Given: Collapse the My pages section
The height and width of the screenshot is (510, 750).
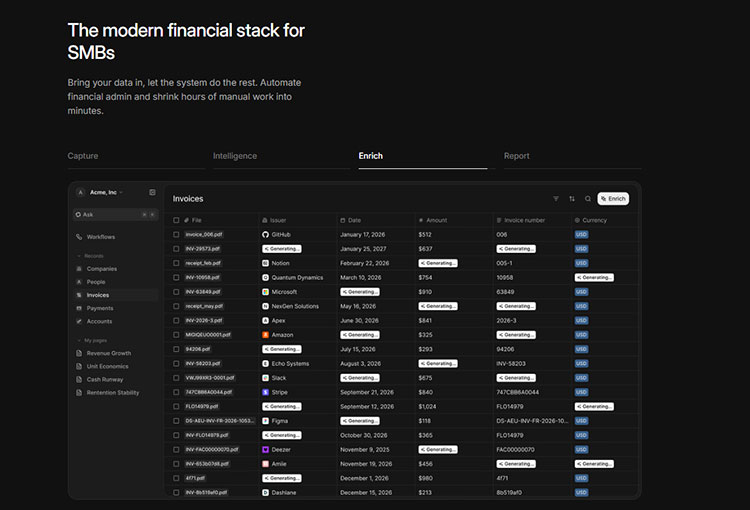Looking at the screenshot, I should coord(92,341).
